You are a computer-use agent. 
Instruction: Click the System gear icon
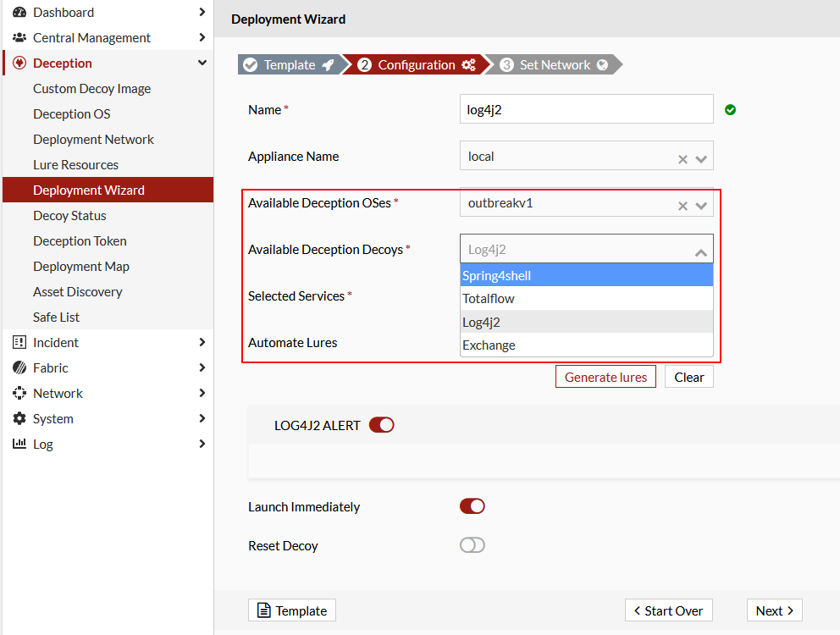click(x=19, y=418)
